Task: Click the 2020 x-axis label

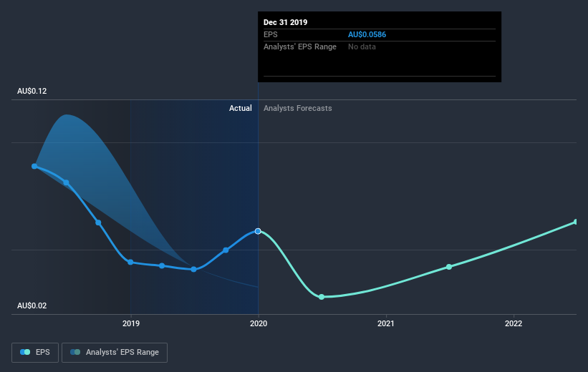Action: [x=259, y=323]
